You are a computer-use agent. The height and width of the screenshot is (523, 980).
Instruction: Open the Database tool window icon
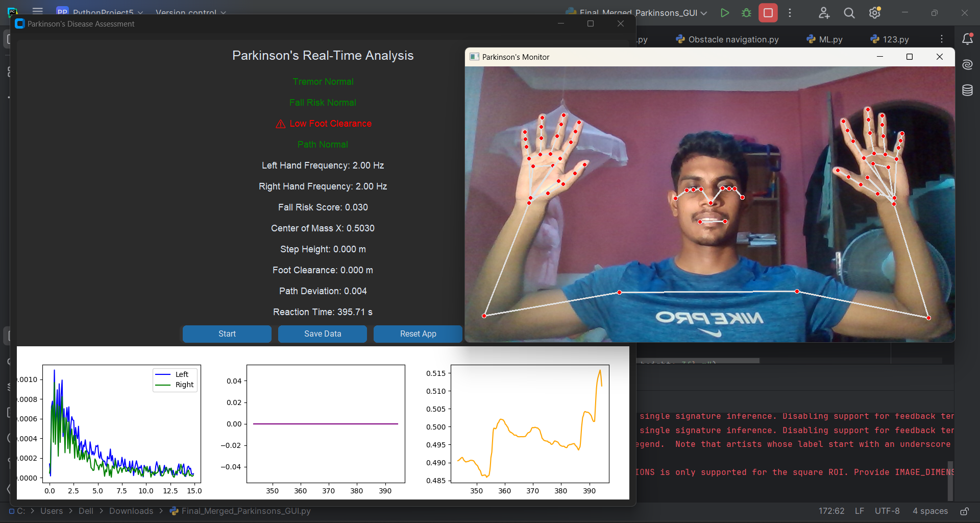point(967,90)
